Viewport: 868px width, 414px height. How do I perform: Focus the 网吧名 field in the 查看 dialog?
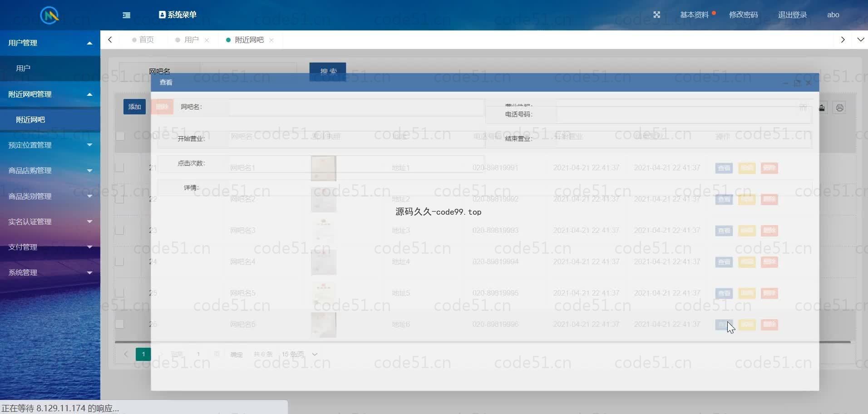356,107
